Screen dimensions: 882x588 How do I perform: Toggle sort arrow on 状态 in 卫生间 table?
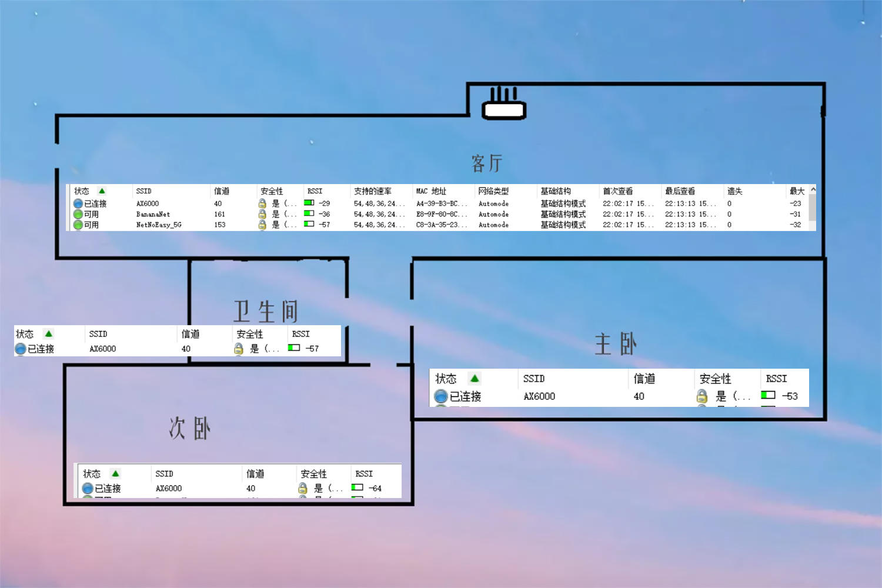tap(49, 333)
